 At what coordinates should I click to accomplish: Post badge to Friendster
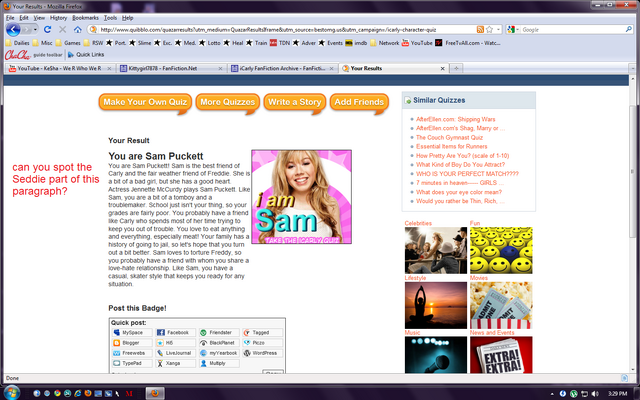click(219, 333)
